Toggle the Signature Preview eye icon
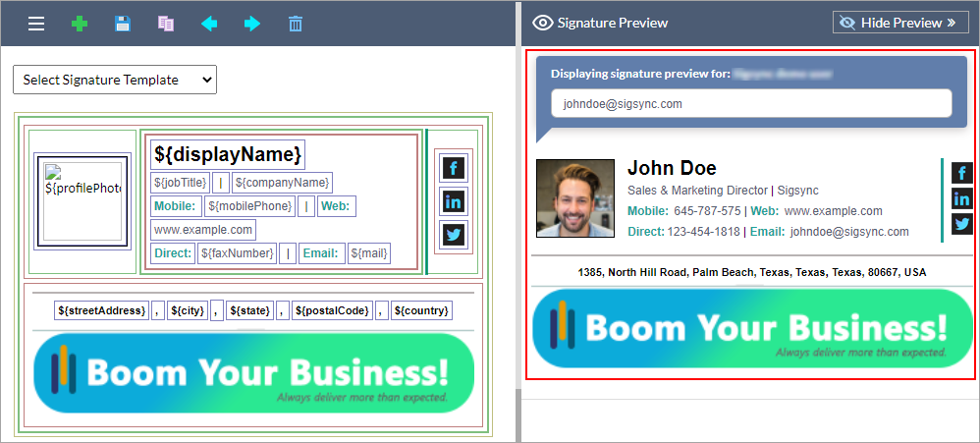 coord(542,23)
